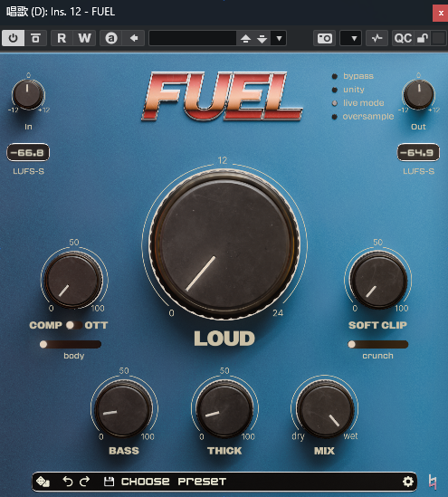The height and width of the screenshot is (497, 448).
Task: Click the bypass effect icon next to power
Action: 36,38
